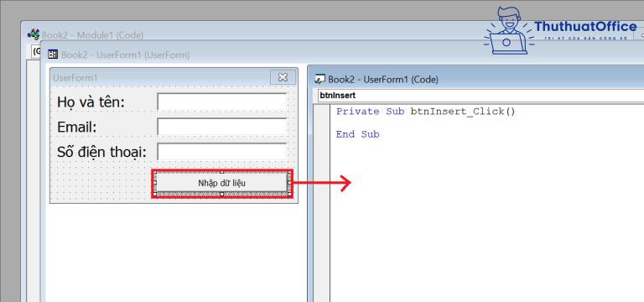Screen dimensions: 644x302
Task: Click the UserForm1 code window icon
Action: tap(319, 79)
